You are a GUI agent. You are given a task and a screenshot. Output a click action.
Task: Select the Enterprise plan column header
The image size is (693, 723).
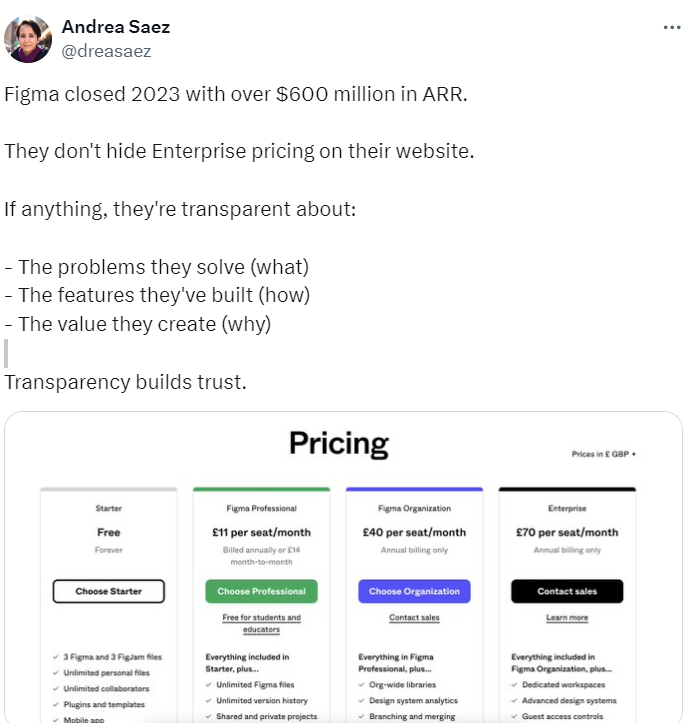tap(567, 508)
